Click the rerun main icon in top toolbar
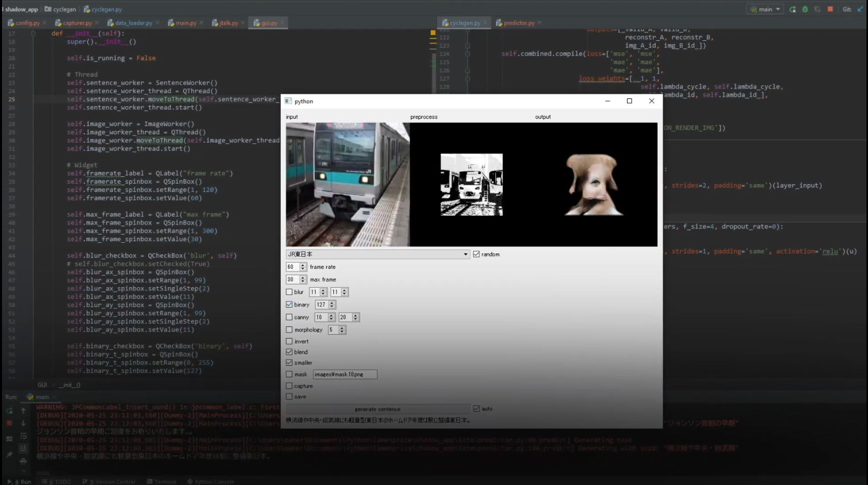The width and height of the screenshot is (868, 485). tap(793, 9)
